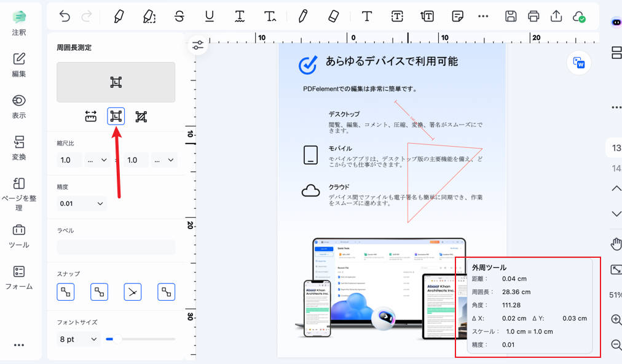
Task: Click the strikethrough text tool
Action: tap(179, 17)
